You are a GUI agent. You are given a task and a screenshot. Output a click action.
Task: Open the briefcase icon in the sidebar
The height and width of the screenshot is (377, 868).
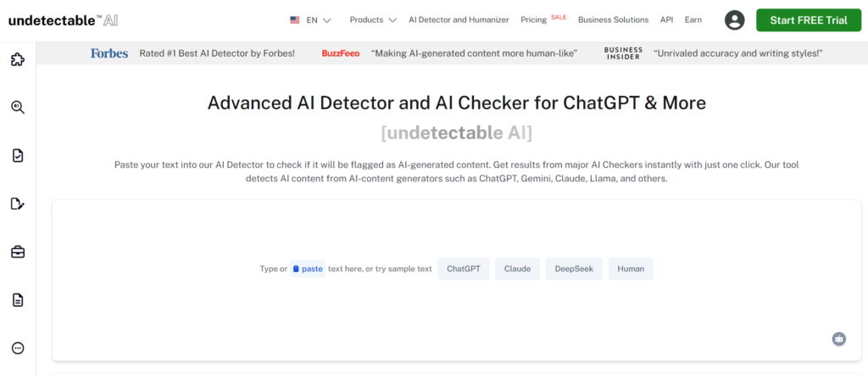[17, 252]
